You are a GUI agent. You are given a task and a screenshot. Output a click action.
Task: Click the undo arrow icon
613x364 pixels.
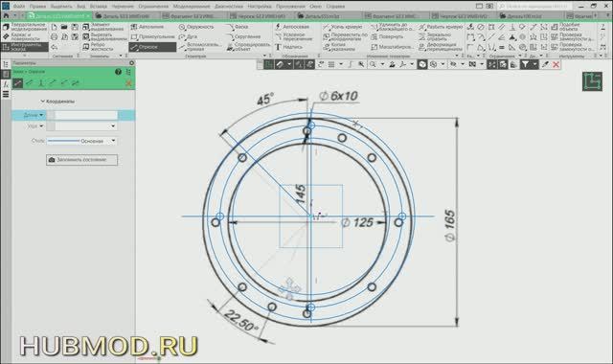point(54,47)
